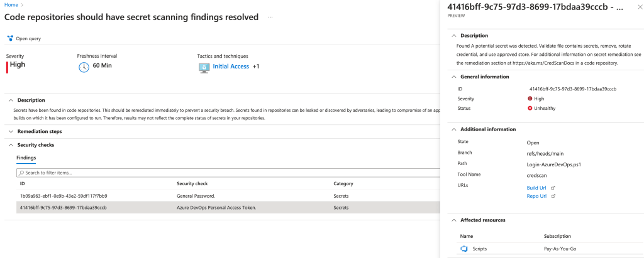Click the Freshness interval clock icon

(84, 67)
